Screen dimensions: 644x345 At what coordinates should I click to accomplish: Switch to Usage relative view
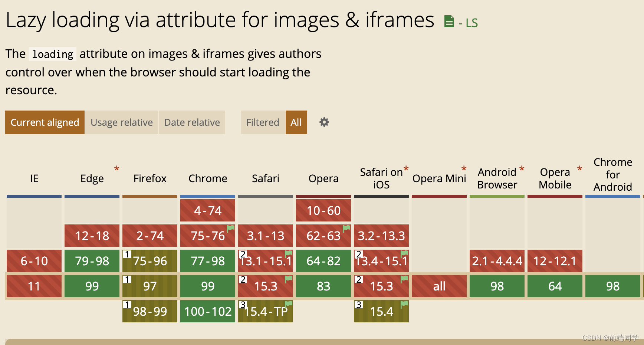click(x=122, y=122)
